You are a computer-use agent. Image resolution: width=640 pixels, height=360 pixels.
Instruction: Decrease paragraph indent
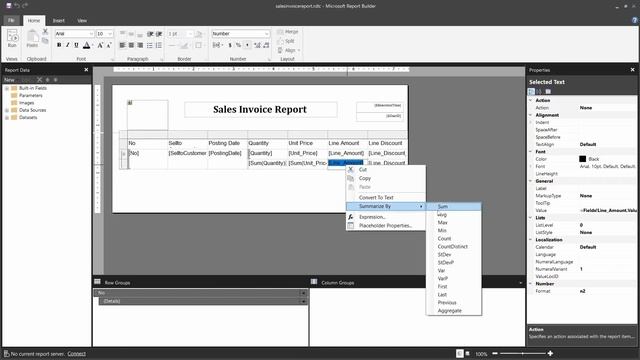(150, 34)
